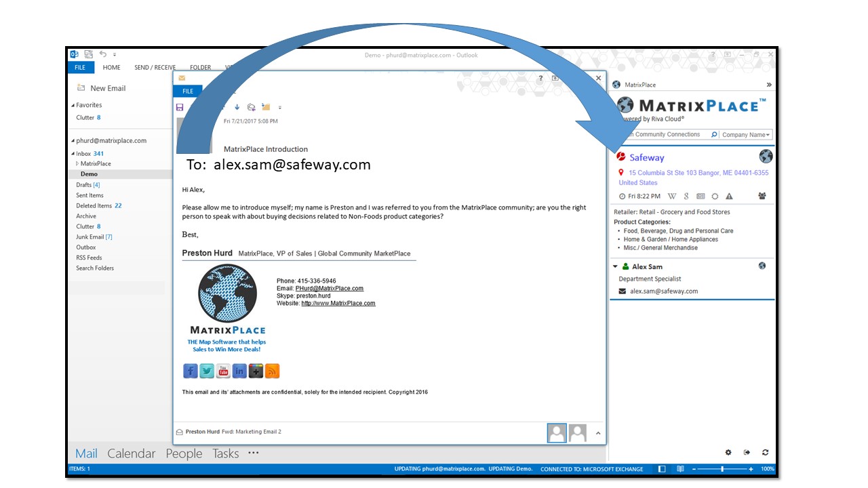Click the LinkedIn icon in email signature
This screenshot has height=488, width=868.
(239, 371)
